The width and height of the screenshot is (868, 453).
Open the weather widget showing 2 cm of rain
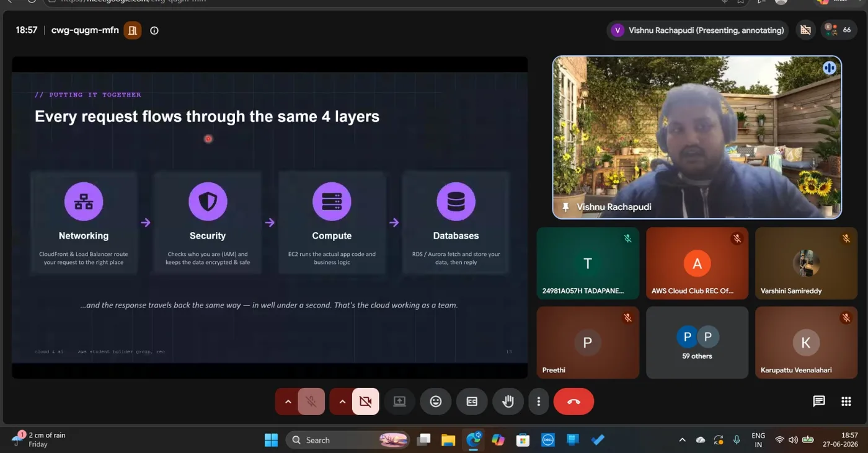click(39, 439)
